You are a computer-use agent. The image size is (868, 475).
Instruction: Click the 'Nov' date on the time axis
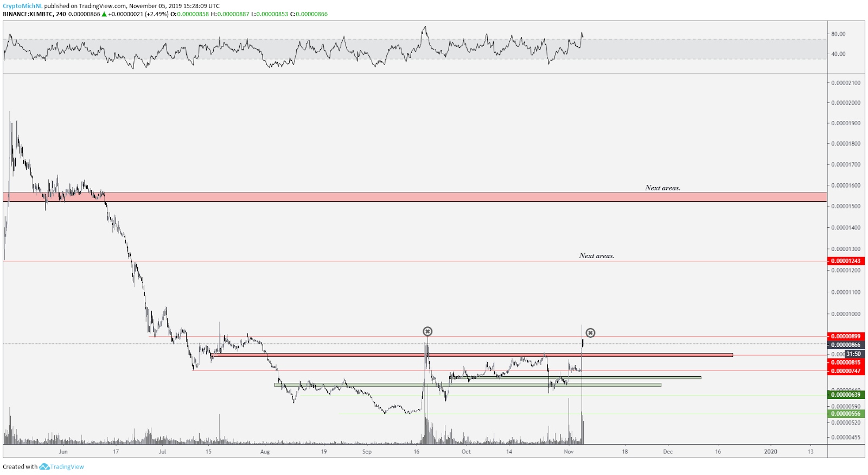coord(569,451)
